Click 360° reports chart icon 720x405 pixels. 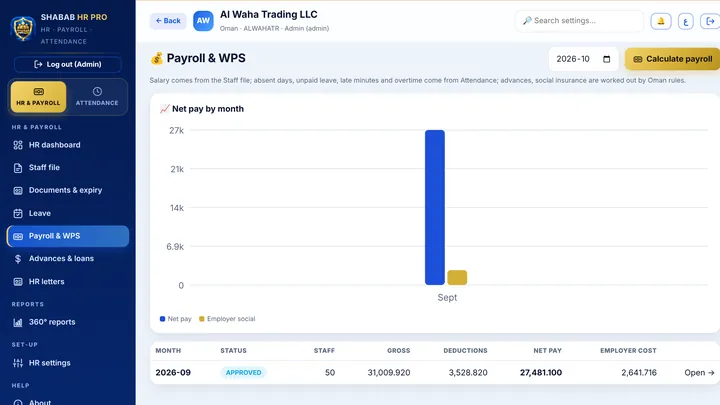(x=18, y=323)
